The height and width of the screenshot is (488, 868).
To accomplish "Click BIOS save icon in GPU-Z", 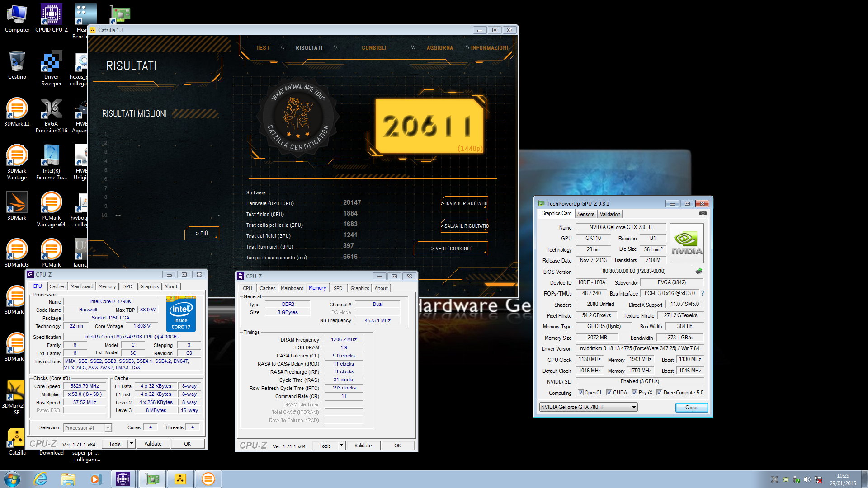I will click(699, 271).
